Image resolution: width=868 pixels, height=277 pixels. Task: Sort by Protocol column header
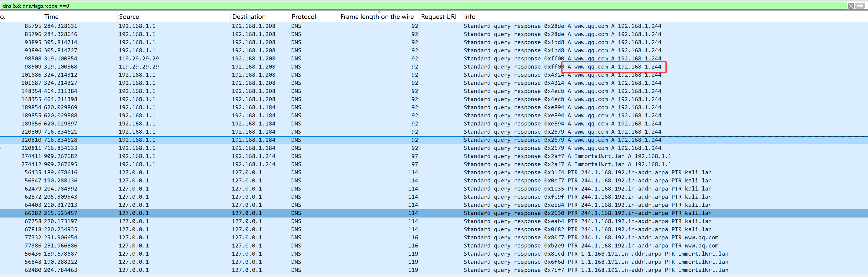point(304,16)
